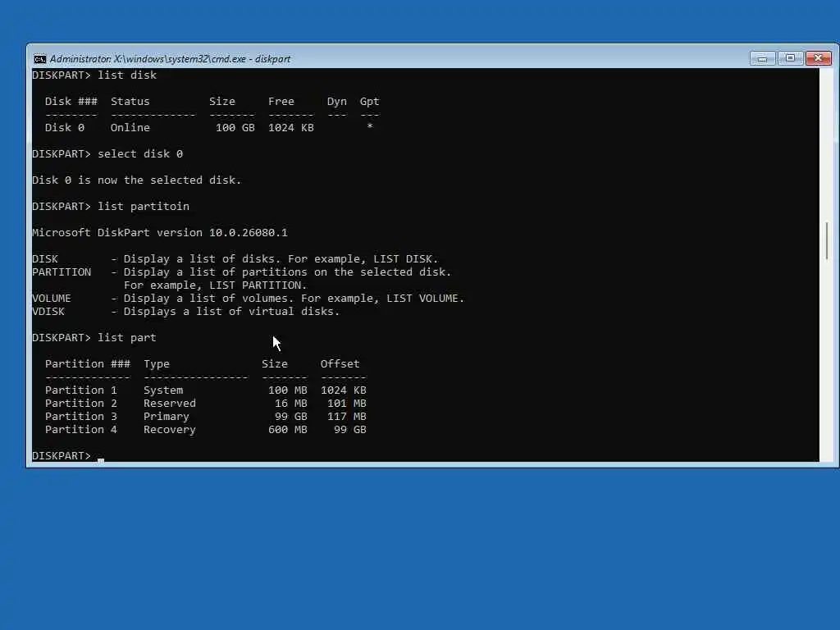Click 'Microsoft DiskPart version 10.0.26080.1' line
This screenshot has height=630, width=840.
(160, 232)
